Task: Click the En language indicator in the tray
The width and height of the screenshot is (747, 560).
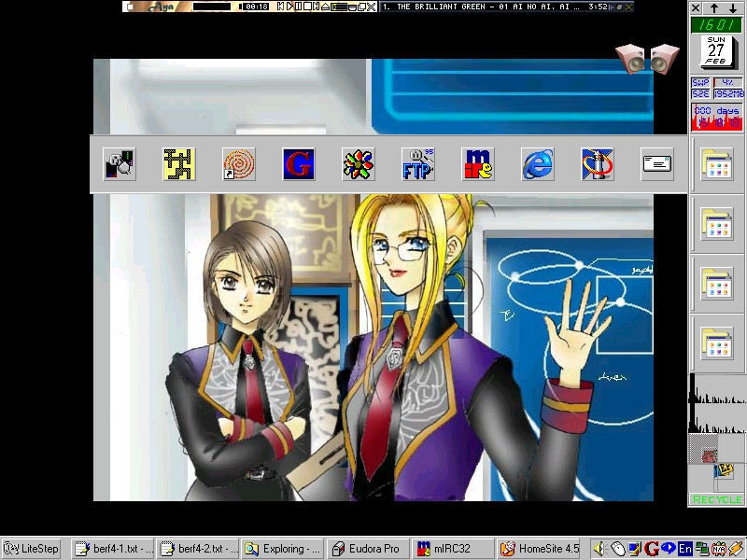Action: (684, 549)
